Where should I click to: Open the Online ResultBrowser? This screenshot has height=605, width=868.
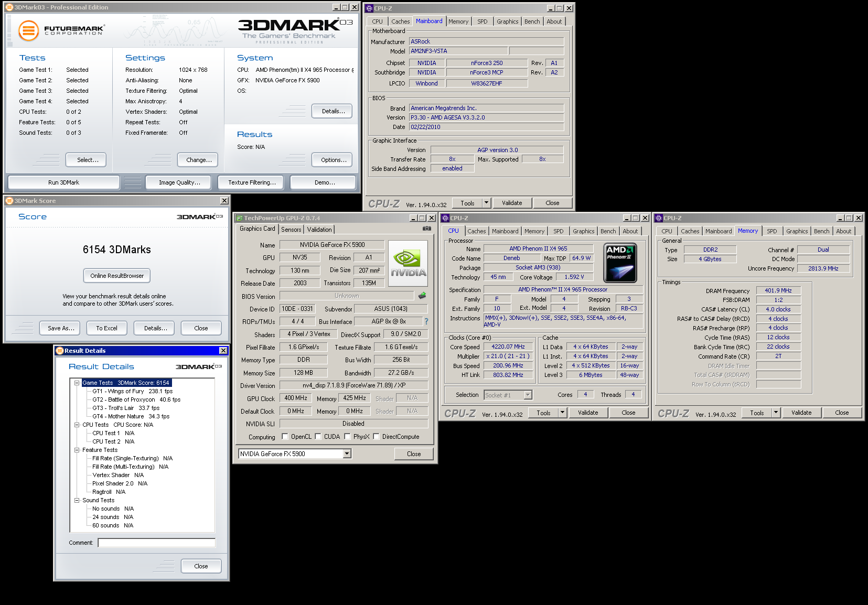click(117, 276)
